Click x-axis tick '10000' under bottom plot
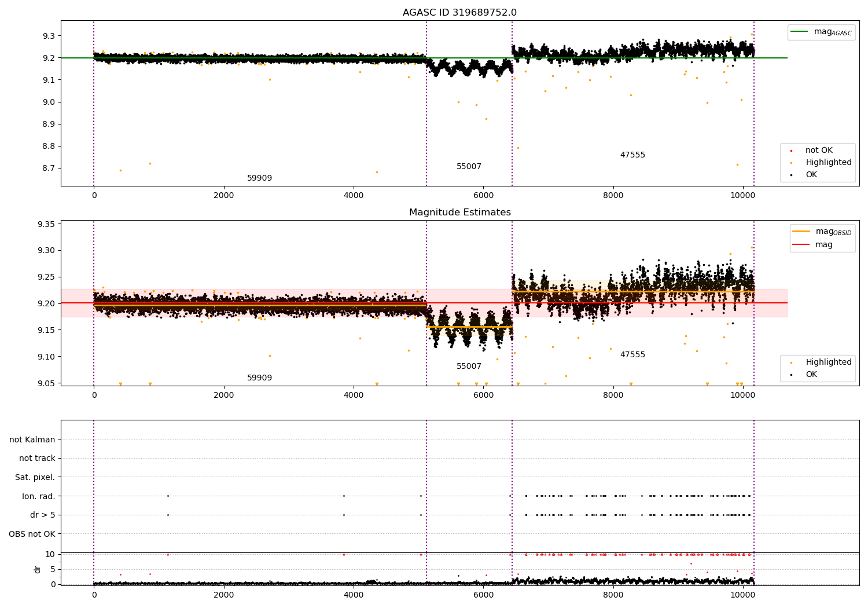Screen dimensions: 868x608 click(x=743, y=595)
